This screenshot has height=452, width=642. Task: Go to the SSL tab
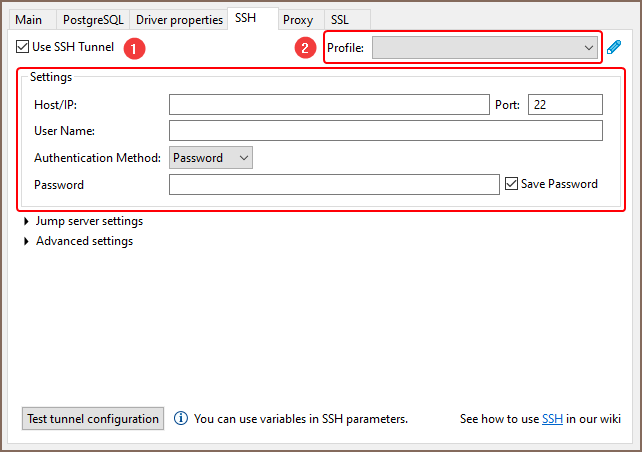tap(340, 19)
